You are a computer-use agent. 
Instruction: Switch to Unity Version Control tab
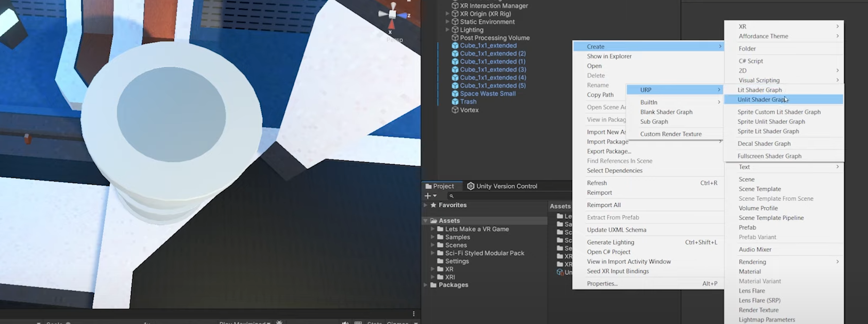pyautogui.click(x=502, y=186)
